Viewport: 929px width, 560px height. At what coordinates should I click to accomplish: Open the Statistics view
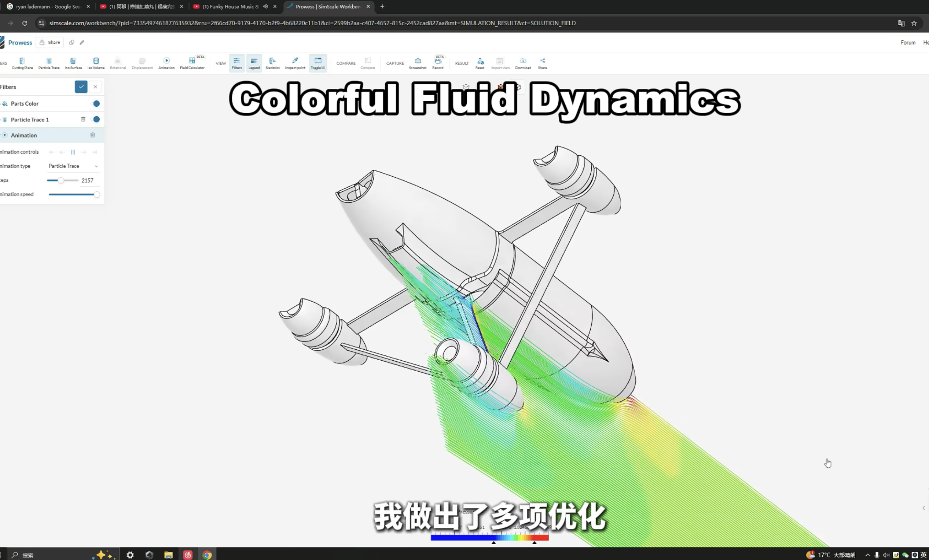272,63
